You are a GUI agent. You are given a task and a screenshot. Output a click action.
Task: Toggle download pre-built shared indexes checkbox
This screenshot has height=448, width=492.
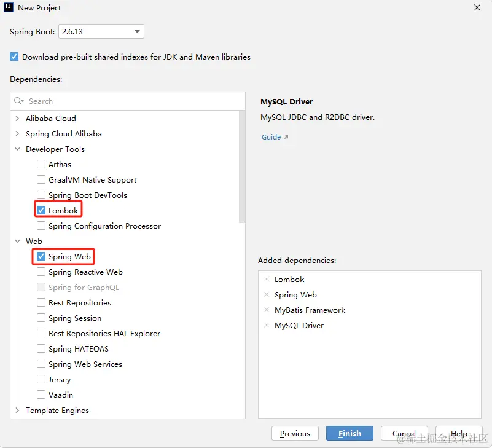coord(14,57)
